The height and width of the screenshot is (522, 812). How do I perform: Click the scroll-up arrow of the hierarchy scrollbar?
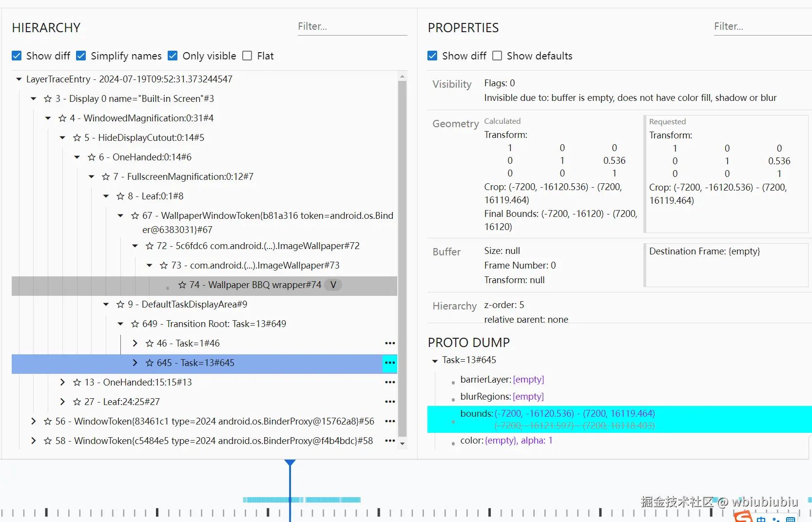[402, 76]
